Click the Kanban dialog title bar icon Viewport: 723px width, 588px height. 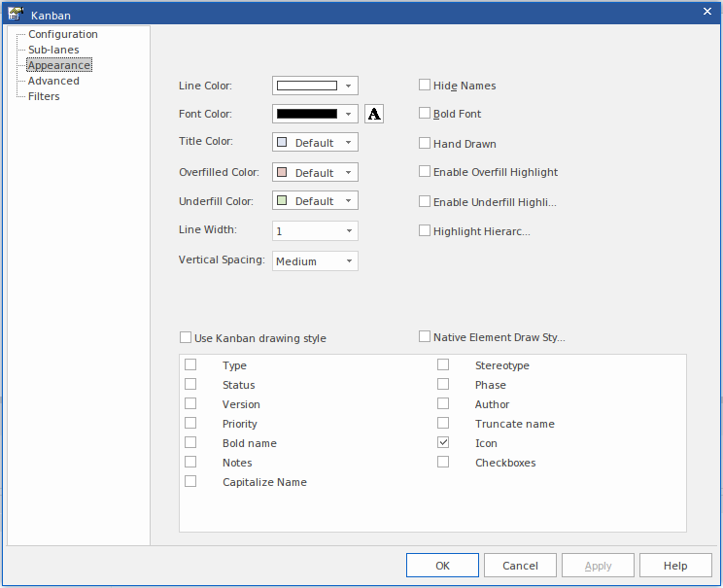click(16, 15)
